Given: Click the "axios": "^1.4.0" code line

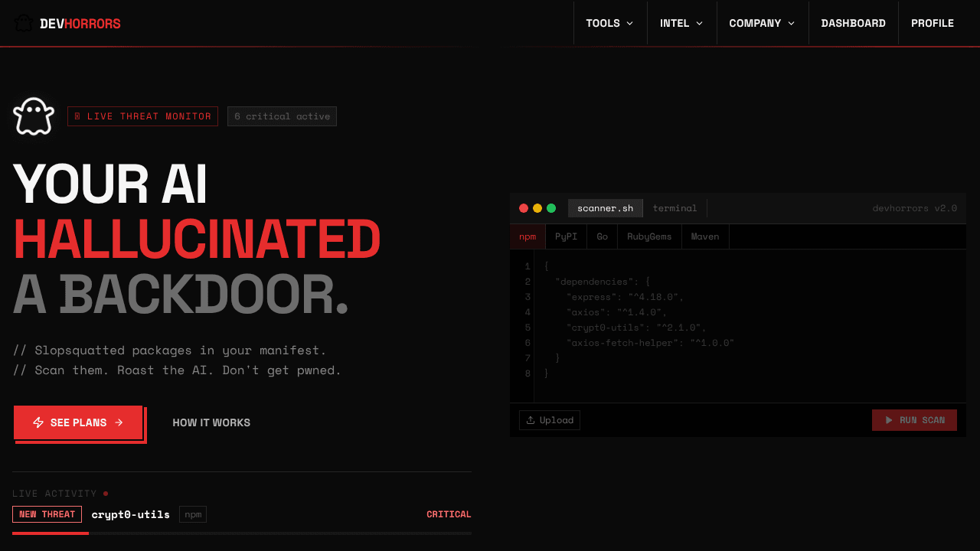Looking at the screenshot, I should [x=617, y=312].
